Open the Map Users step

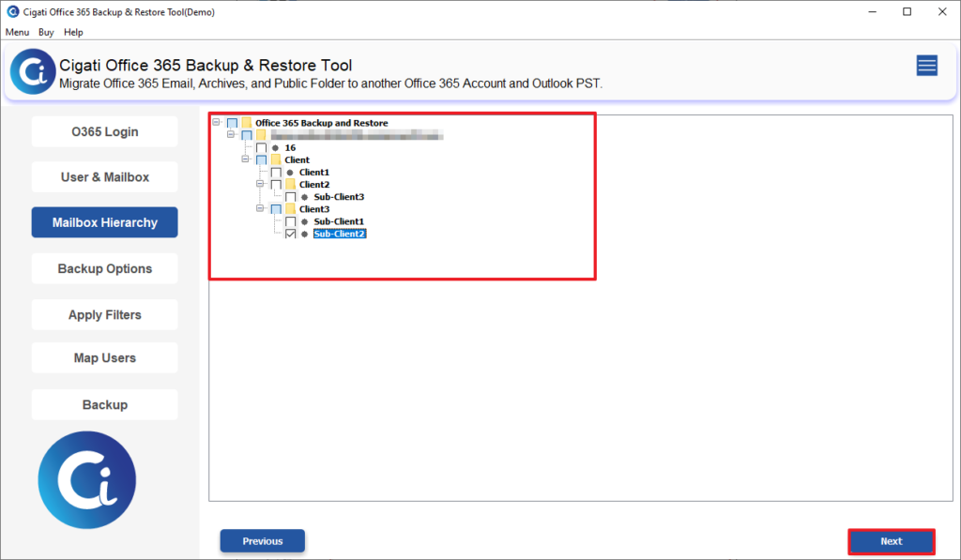pos(105,357)
